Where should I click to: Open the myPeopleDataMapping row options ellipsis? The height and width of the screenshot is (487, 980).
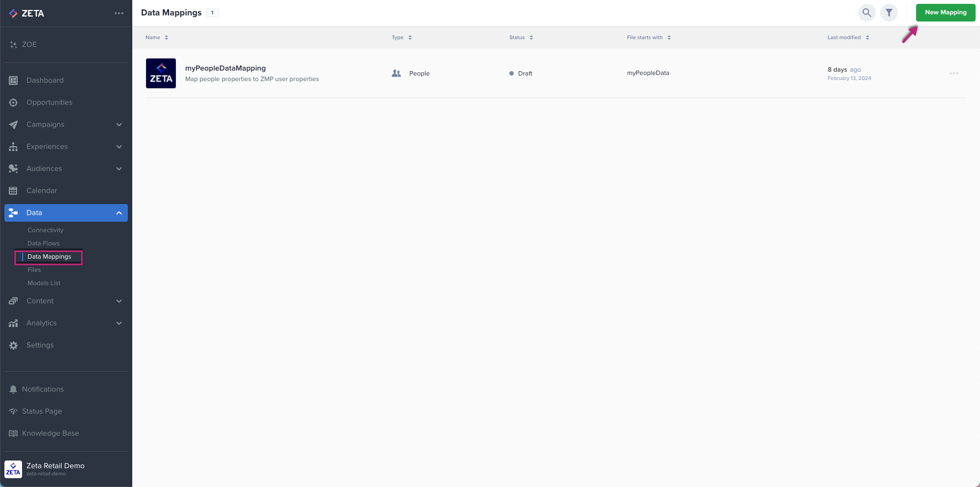coord(954,73)
